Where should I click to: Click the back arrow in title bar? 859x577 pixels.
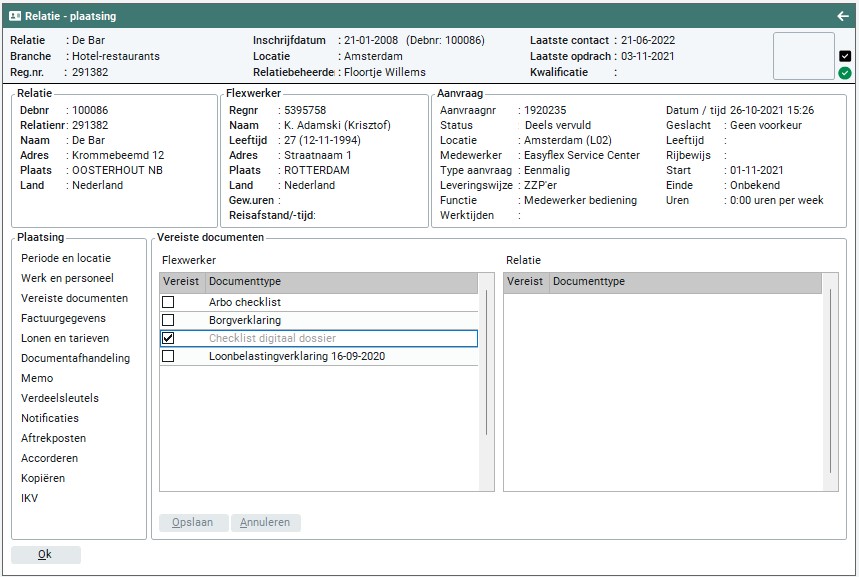(x=842, y=16)
